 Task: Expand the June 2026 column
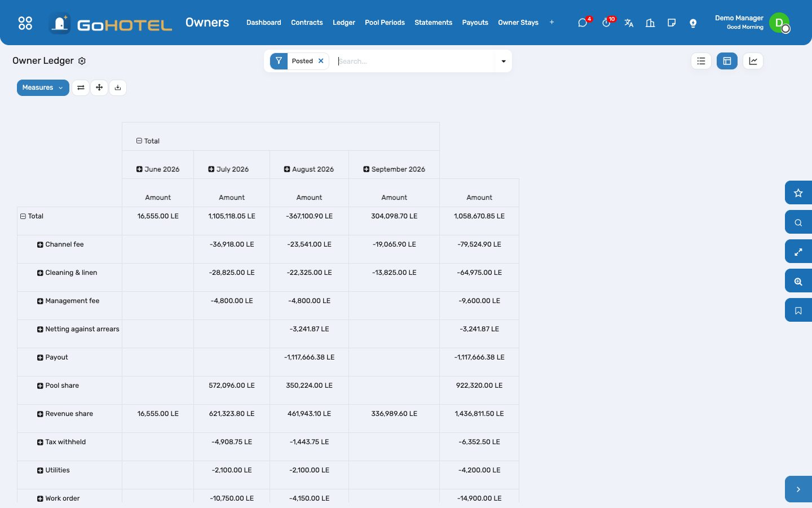tap(158, 169)
